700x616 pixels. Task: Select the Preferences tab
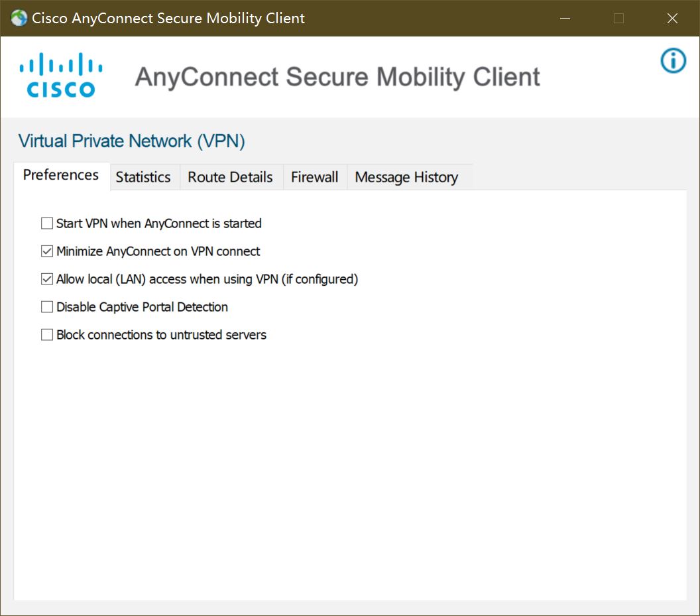coord(61,176)
